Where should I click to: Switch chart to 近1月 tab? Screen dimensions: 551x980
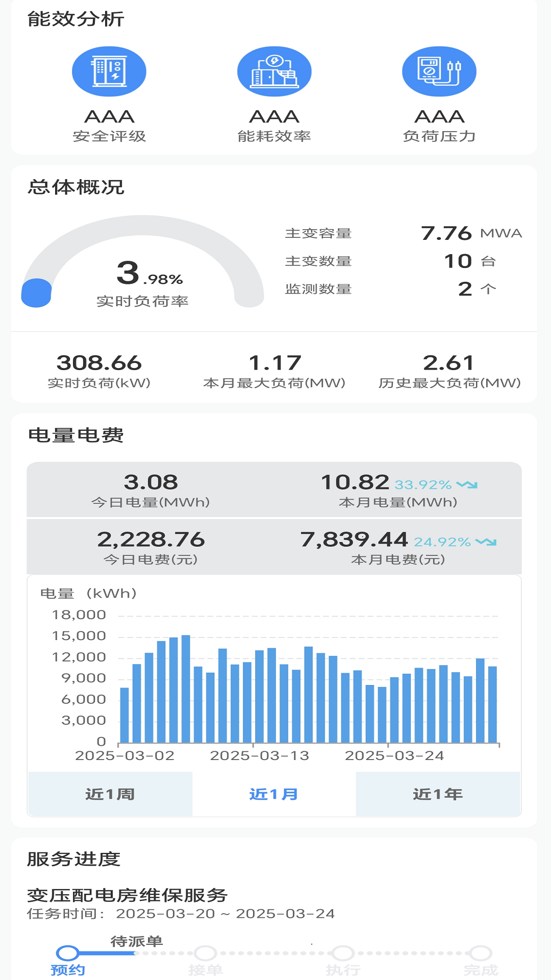pos(274,794)
